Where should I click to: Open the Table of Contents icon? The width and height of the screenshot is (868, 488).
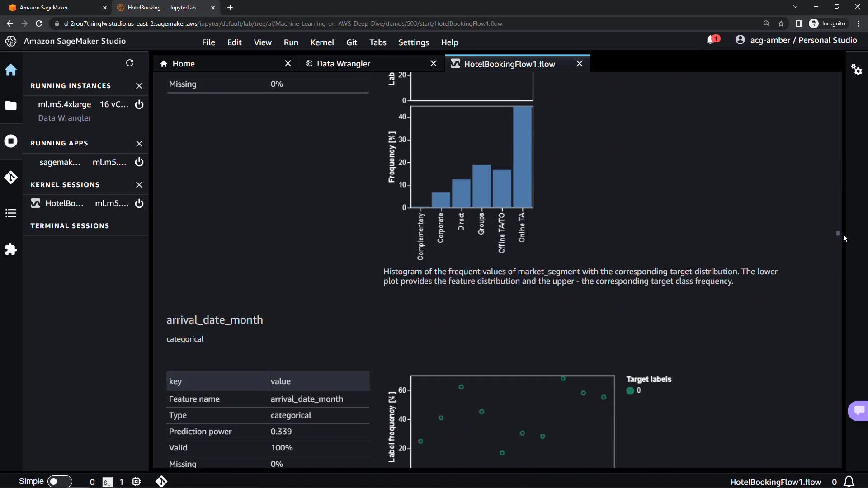click(x=11, y=213)
